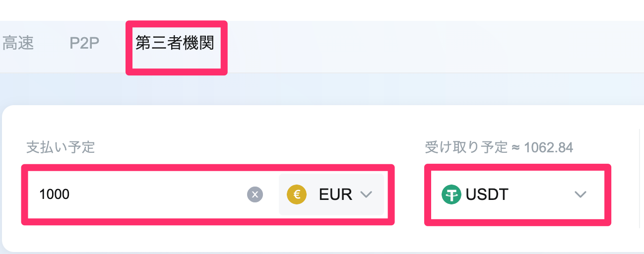Click empty space inside the USDT selector box
The height and width of the screenshot is (254, 644).
pos(541,194)
